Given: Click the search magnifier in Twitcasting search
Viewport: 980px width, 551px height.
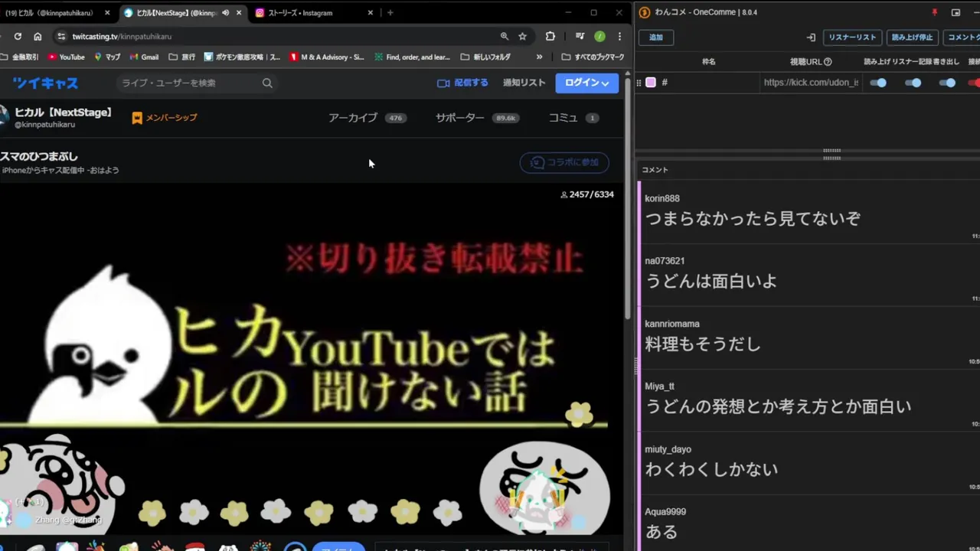Looking at the screenshot, I should (267, 83).
